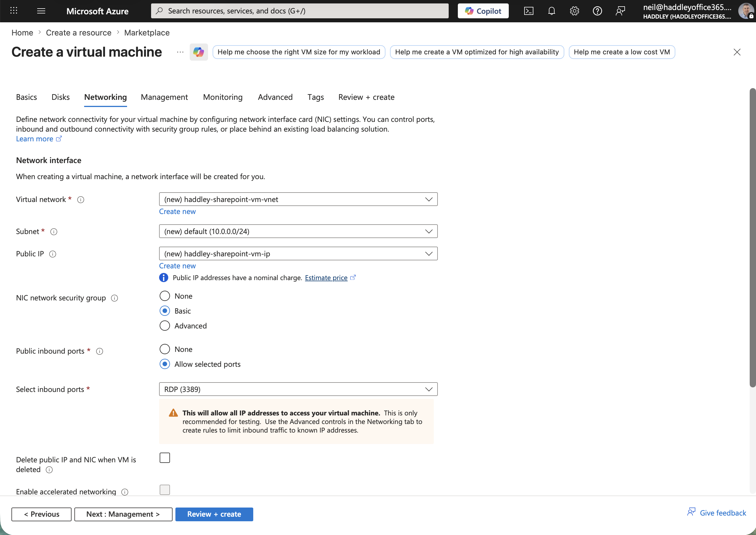Close the Create a virtual machine blade
The width and height of the screenshot is (756, 535).
[737, 52]
